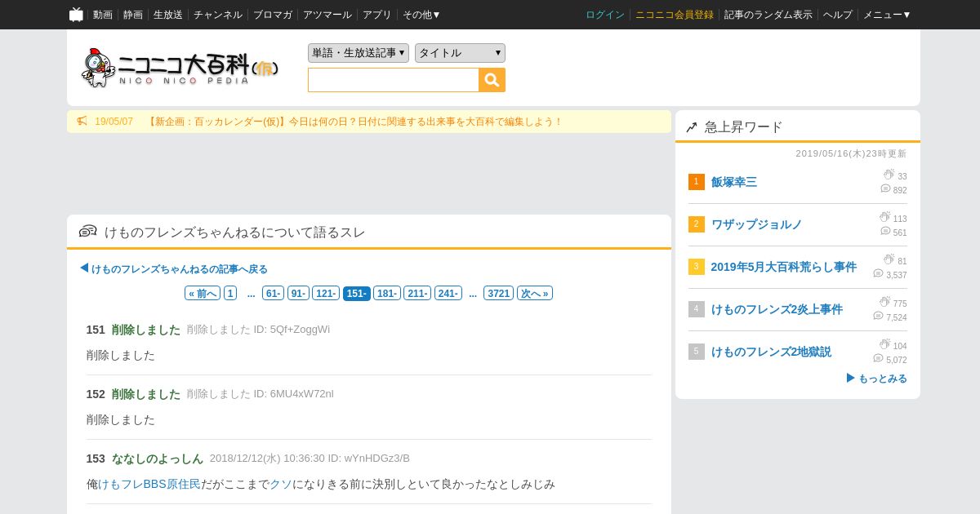Viewport: 980px width, 514px height.
Task: Click post number 151
Action: coord(96,330)
